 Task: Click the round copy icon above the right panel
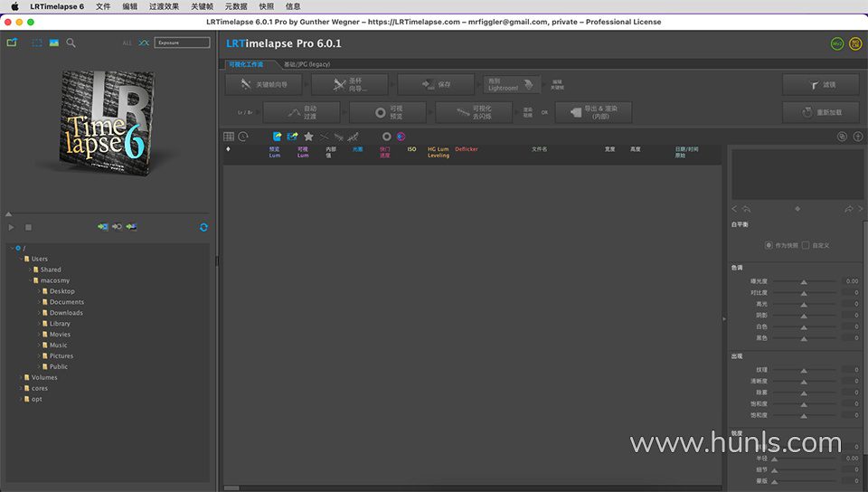(x=842, y=137)
